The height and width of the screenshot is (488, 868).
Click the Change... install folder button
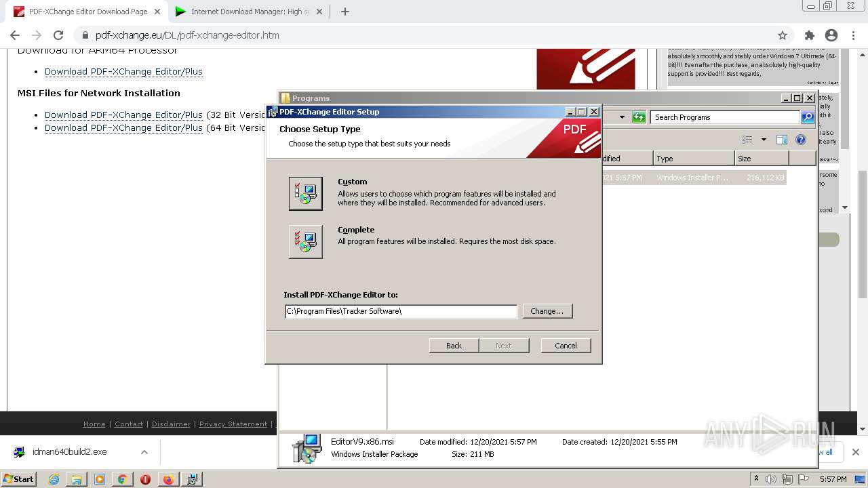547,311
